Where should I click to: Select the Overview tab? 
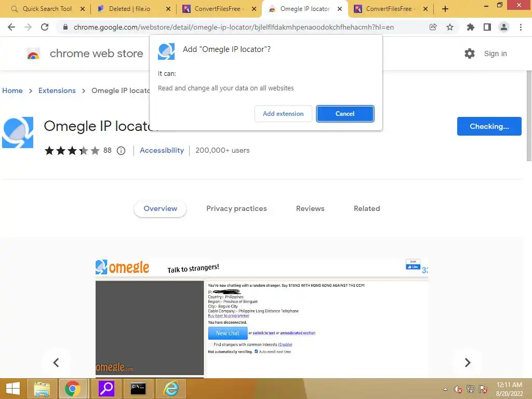click(160, 209)
